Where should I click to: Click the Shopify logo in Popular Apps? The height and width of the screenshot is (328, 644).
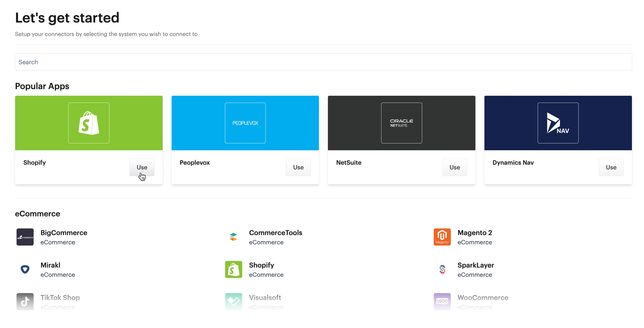point(89,123)
